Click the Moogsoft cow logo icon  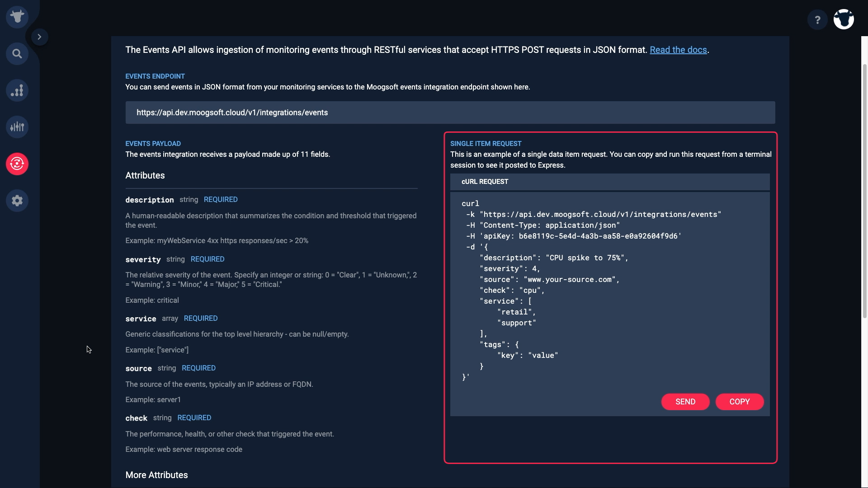(17, 17)
